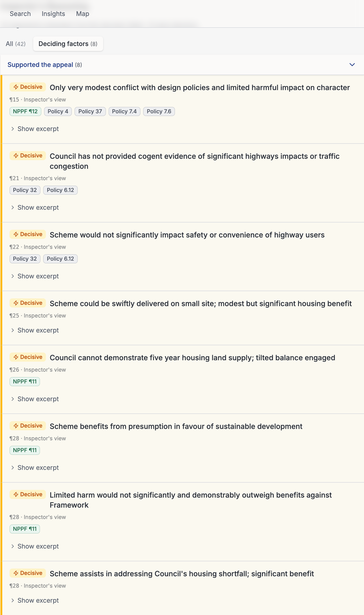Open the Insights menu
Image resolution: width=364 pixels, height=615 pixels.
[53, 14]
